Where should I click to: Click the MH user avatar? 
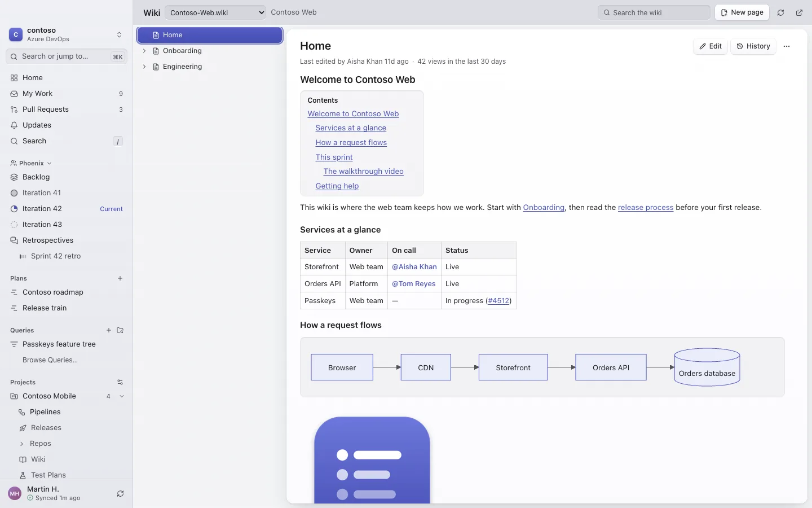click(15, 494)
